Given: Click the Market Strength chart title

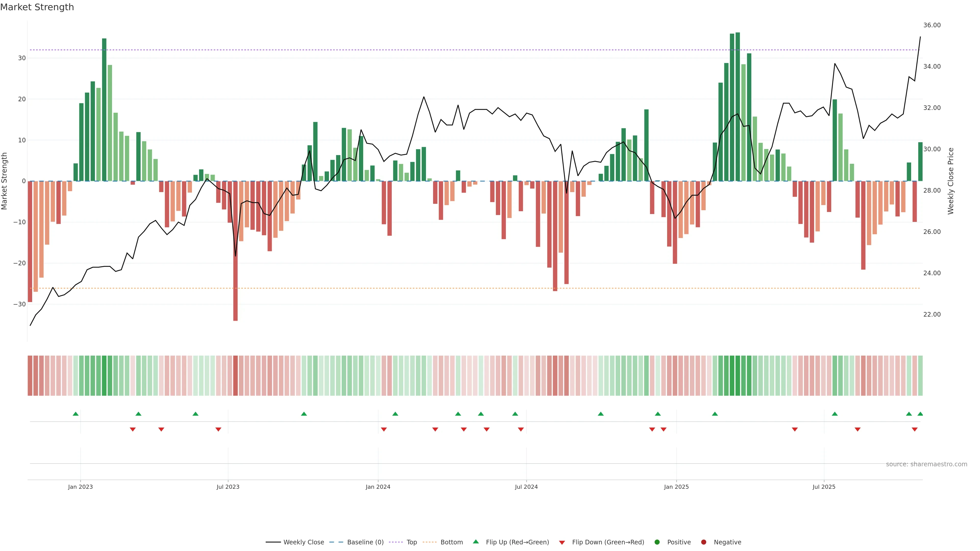Looking at the screenshot, I should 37,7.
